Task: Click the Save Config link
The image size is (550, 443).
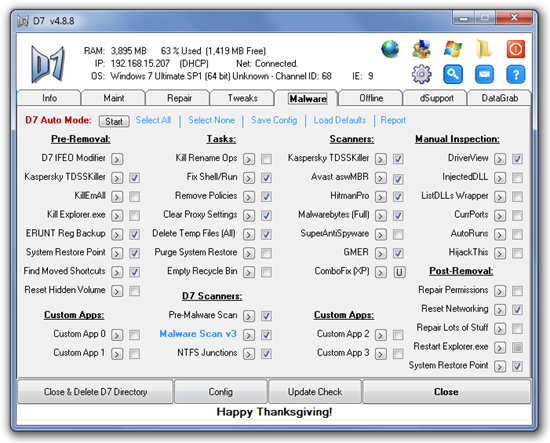Action: 274,120
